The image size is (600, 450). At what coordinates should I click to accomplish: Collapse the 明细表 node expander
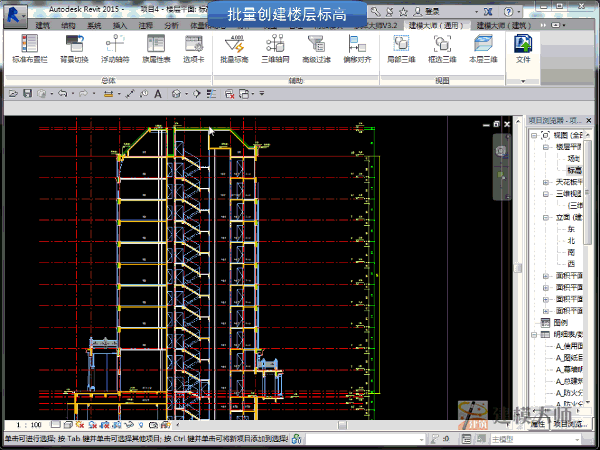coord(534,335)
